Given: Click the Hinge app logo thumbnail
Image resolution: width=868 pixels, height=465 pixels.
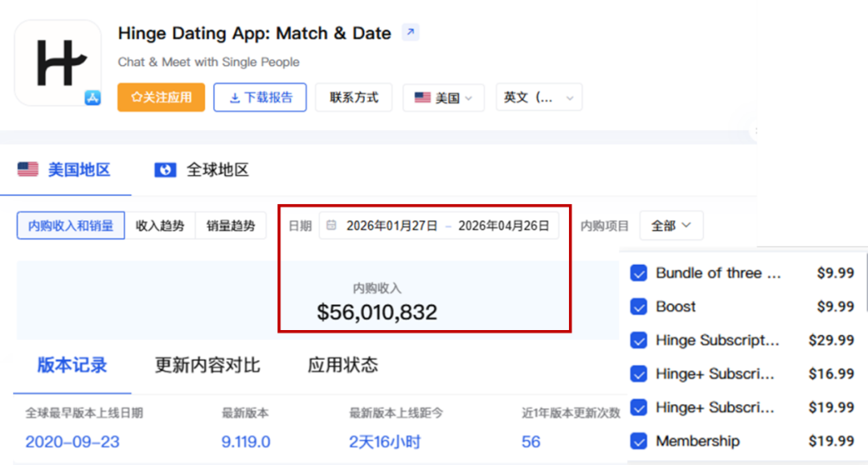Looking at the screenshot, I should [58, 63].
